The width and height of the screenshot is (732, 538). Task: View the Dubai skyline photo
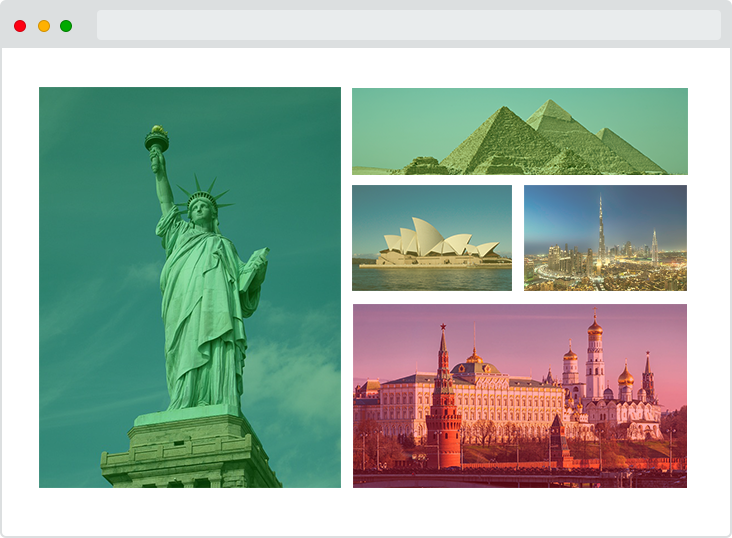pyautogui.click(x=605, y=238)
